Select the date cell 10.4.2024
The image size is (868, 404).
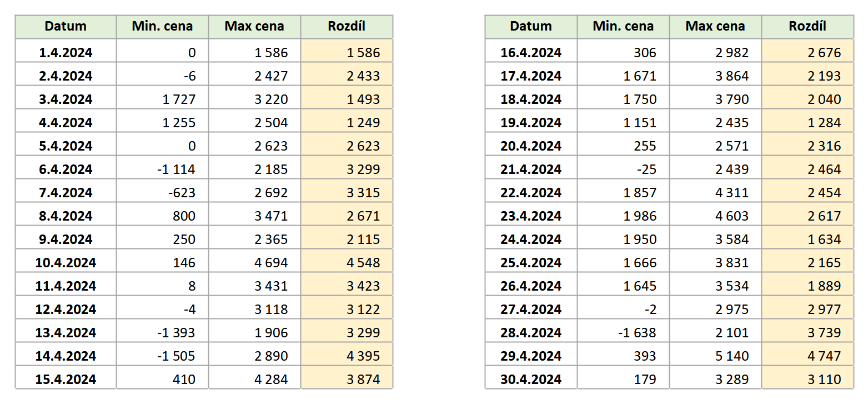pos(66,263)
